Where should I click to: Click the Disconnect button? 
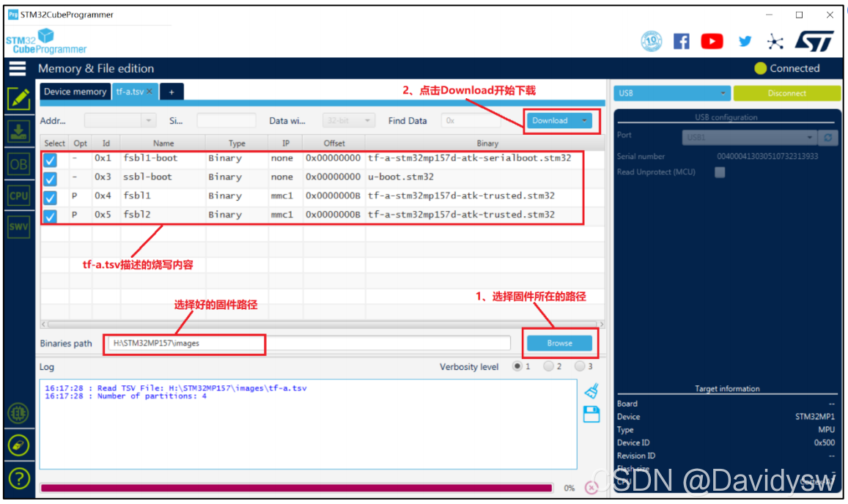click(786, 93)
